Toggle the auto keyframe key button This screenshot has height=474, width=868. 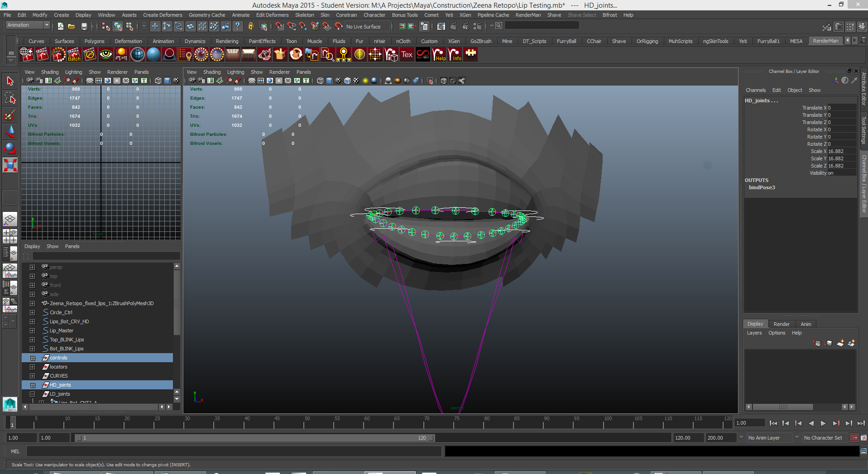click(854, 438)
